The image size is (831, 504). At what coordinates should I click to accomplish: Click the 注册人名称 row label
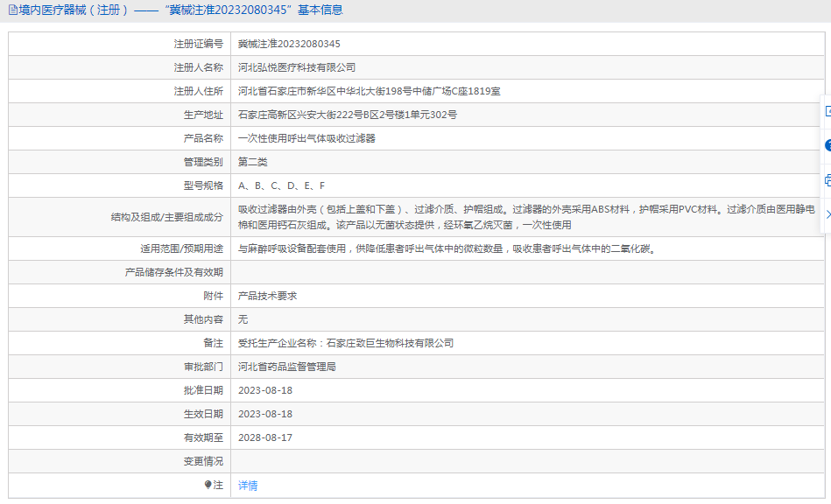click(x=199, y=67)
